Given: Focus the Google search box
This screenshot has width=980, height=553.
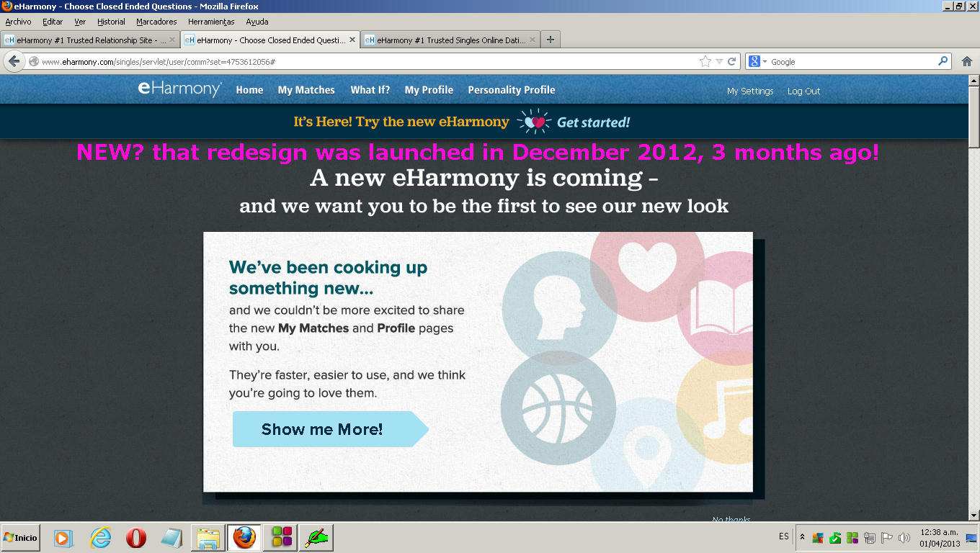Looking at the screenshot, I should click(852, 62).
